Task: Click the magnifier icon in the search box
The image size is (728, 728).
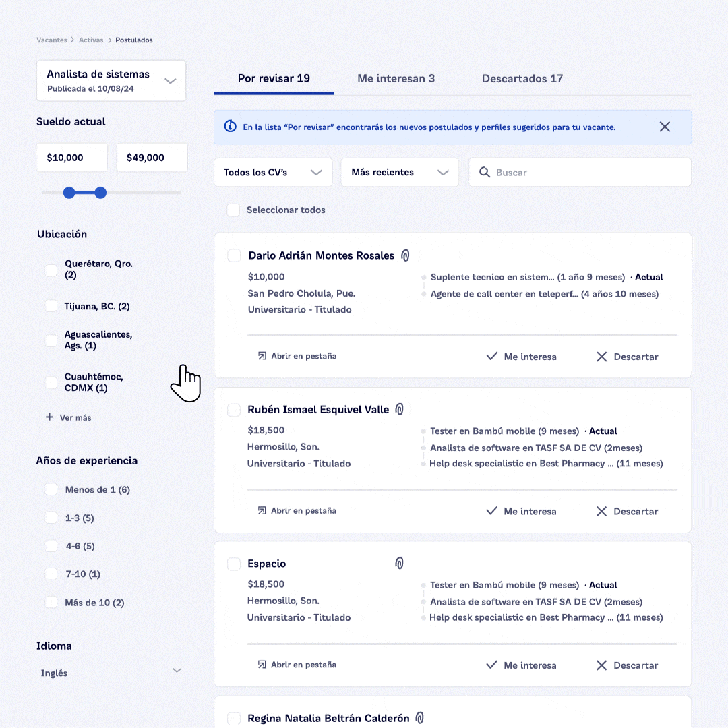Action: 484,173
